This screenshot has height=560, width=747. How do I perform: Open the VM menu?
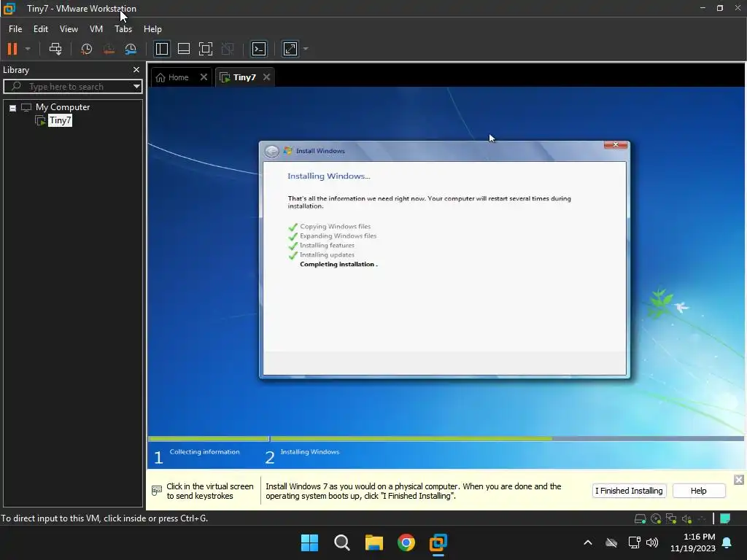96,29
